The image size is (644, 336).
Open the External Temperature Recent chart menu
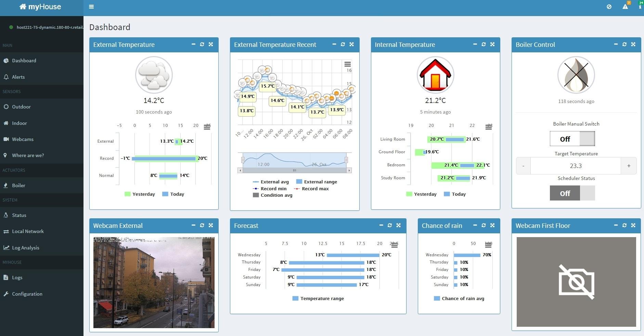(x=348, y=64)
